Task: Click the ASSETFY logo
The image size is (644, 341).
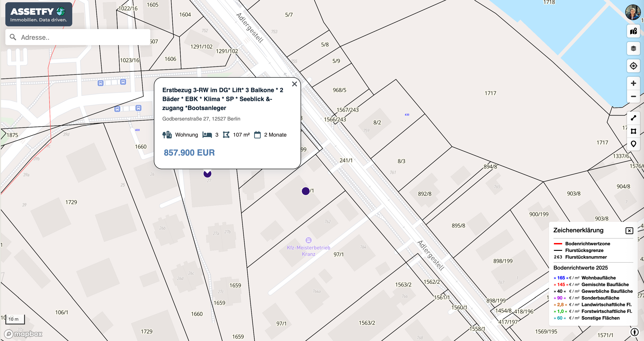Action: (x=39, y=14)
